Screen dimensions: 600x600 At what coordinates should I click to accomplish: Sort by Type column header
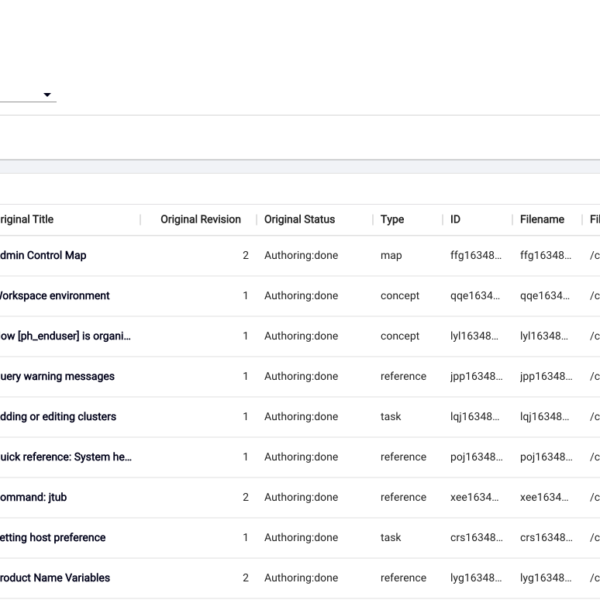[x=392, y=220]
